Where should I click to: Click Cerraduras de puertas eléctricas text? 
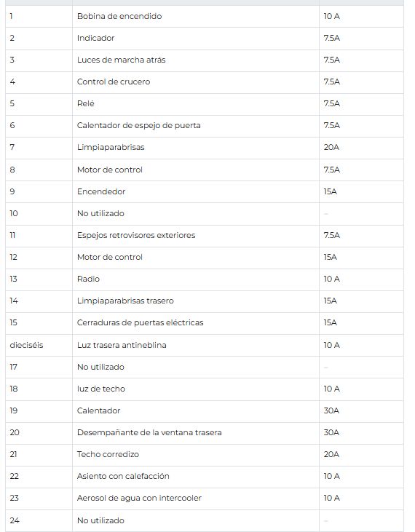(140, 322)
